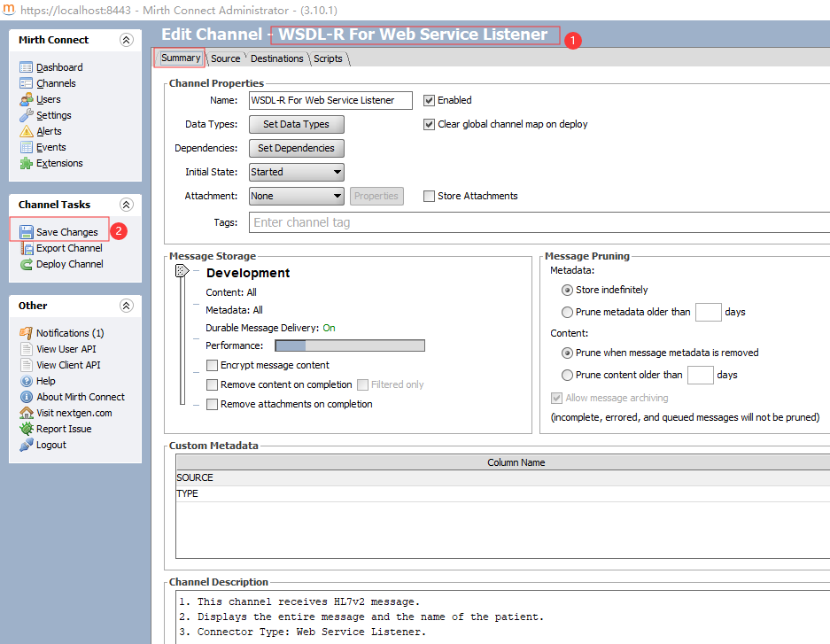
Task: Click the Visit nextgen.com house icon
Action: coord(26,413)
